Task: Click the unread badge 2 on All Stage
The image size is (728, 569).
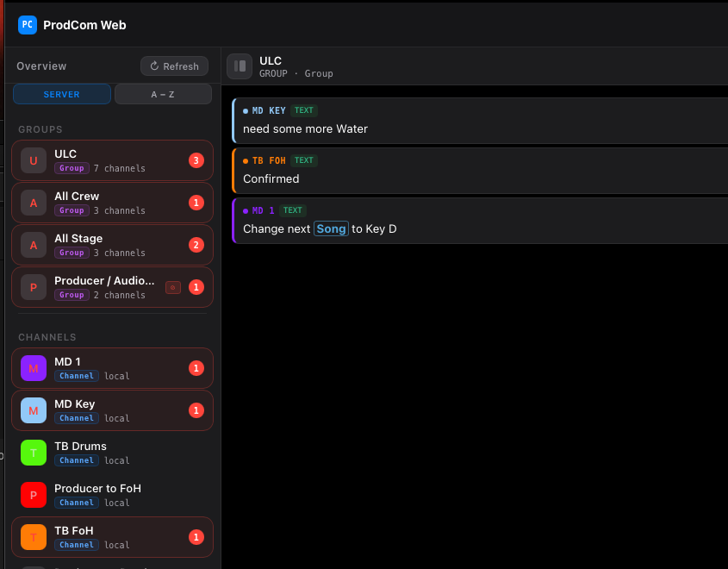Action: coord(196,245)
